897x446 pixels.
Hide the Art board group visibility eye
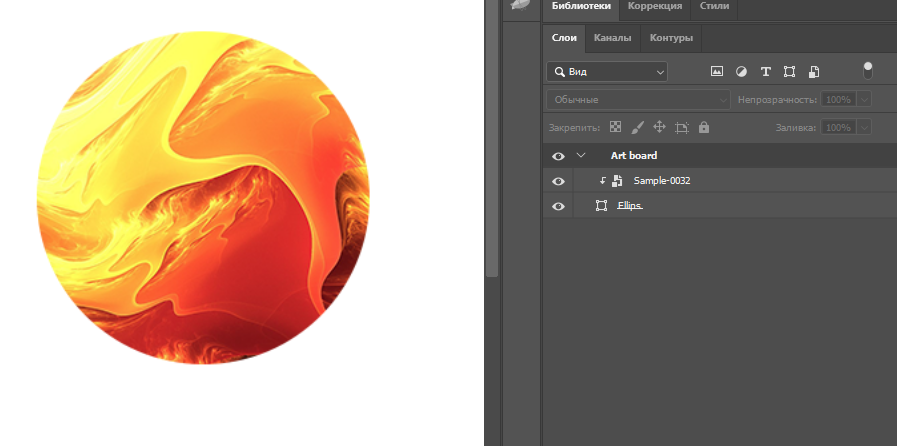click(558, 156)
